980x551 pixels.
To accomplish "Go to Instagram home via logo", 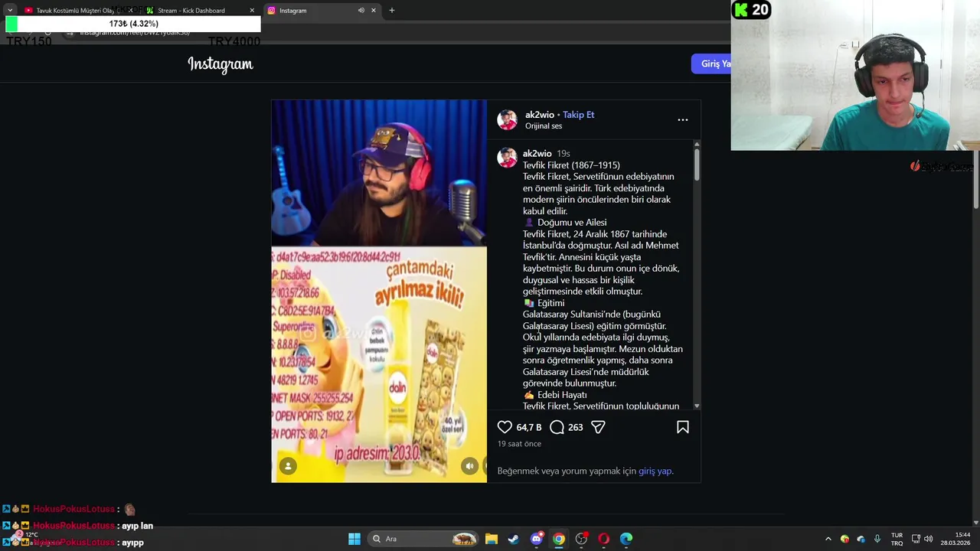I will coord(220,64).
